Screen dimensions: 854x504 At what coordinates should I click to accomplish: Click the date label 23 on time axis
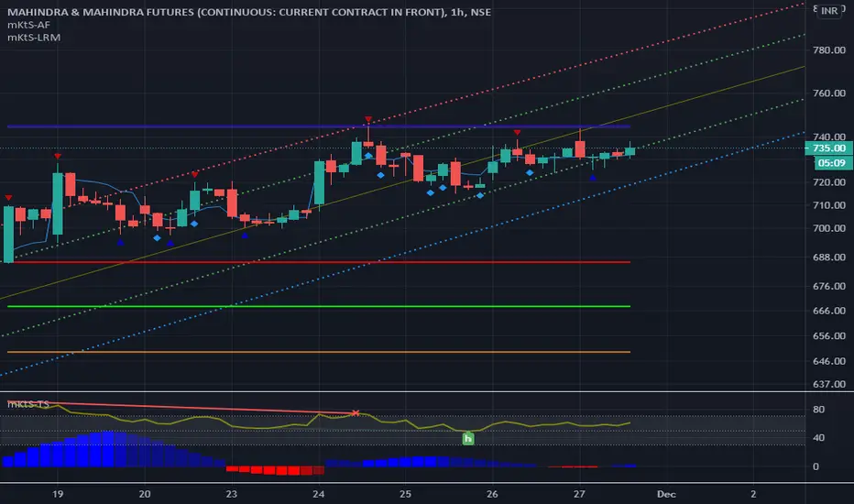coord(232,494)
